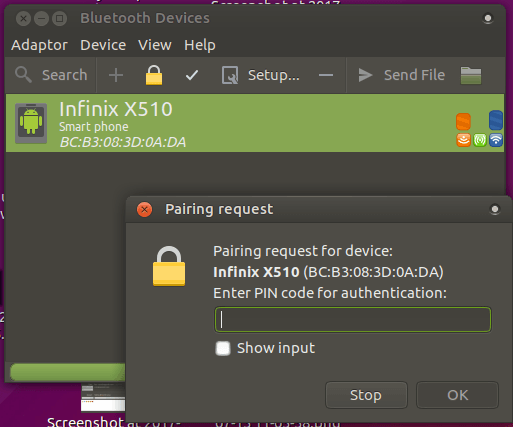Click the bottom orange signal strength icon

tap(463, 140)
